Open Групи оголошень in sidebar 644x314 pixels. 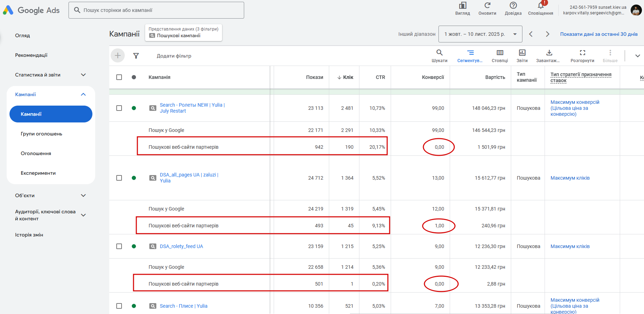click(x=41, y=134)
